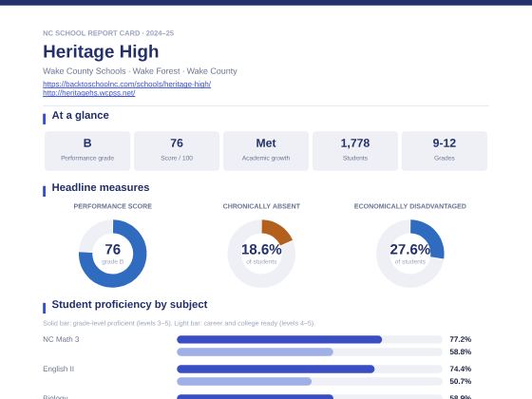Click the English II subject label
This screenshot has width=532, height=399.
58,369
